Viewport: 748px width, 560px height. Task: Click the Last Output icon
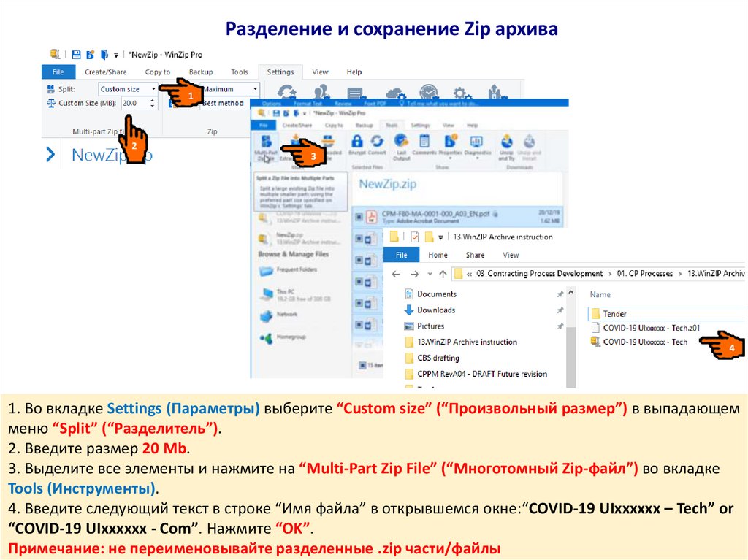point(401,141)
